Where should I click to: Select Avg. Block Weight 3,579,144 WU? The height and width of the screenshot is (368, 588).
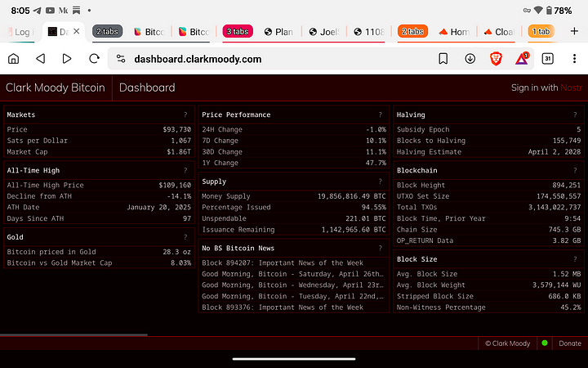(x=556, y=285)
